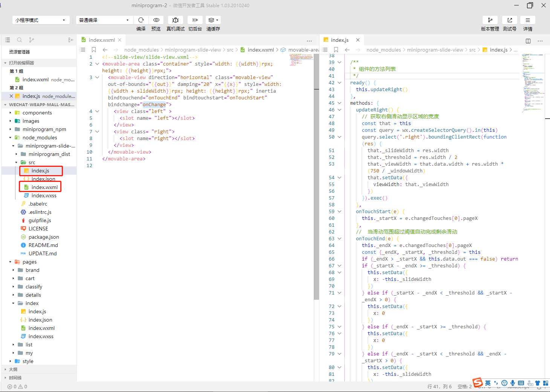550x392 pixels.
Task: Close the index.wxml editor tab
Action: pyautogui.click(x=120, y=40)
